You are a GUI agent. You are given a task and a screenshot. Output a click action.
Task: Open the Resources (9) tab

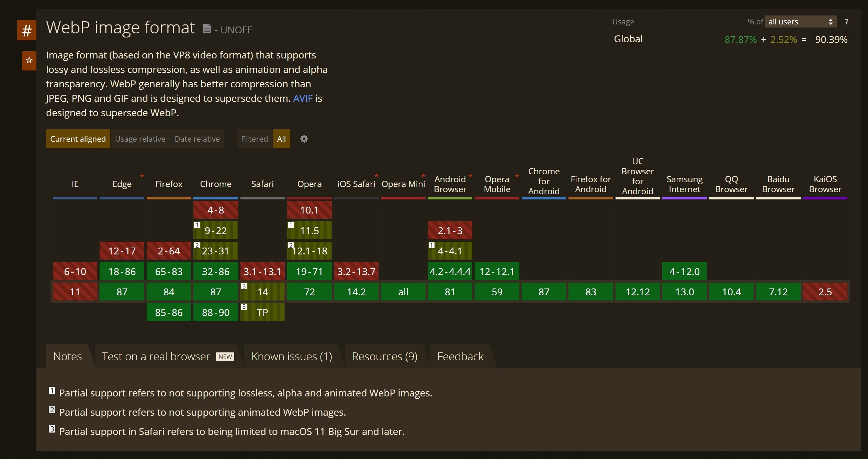pyautogui.click(x=385, y=357)
